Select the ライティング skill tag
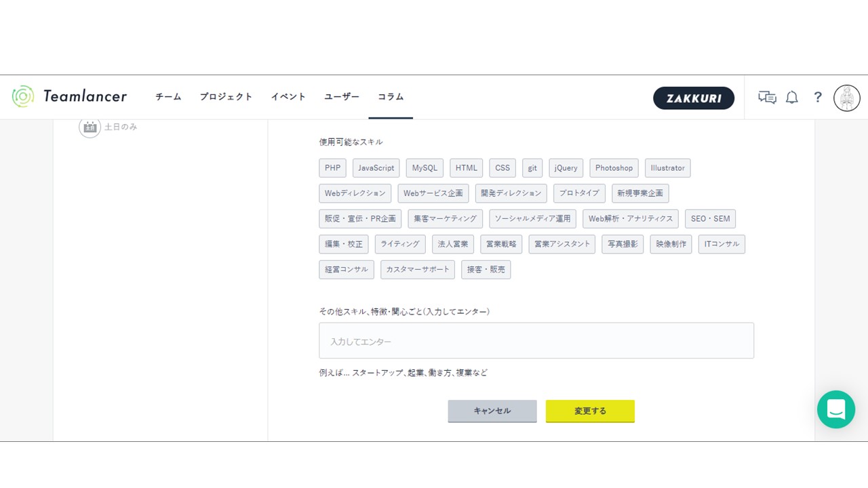Viewport: 868px width, 488px height. point(399,244)
